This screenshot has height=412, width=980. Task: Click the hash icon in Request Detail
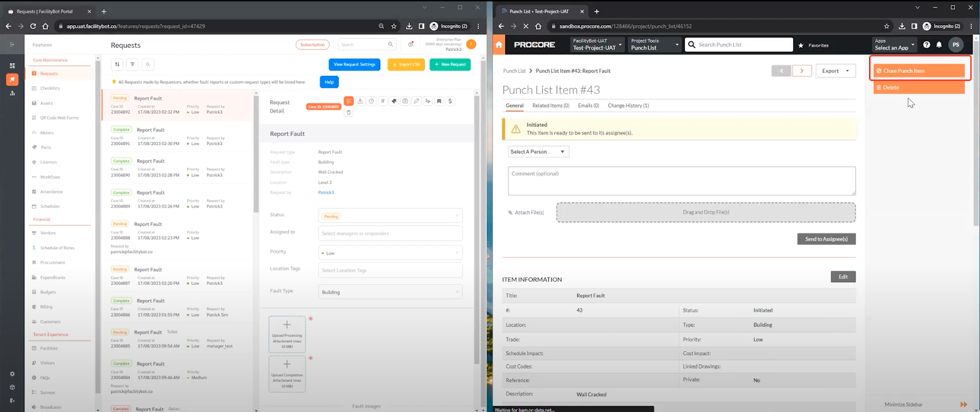(383, 101)
